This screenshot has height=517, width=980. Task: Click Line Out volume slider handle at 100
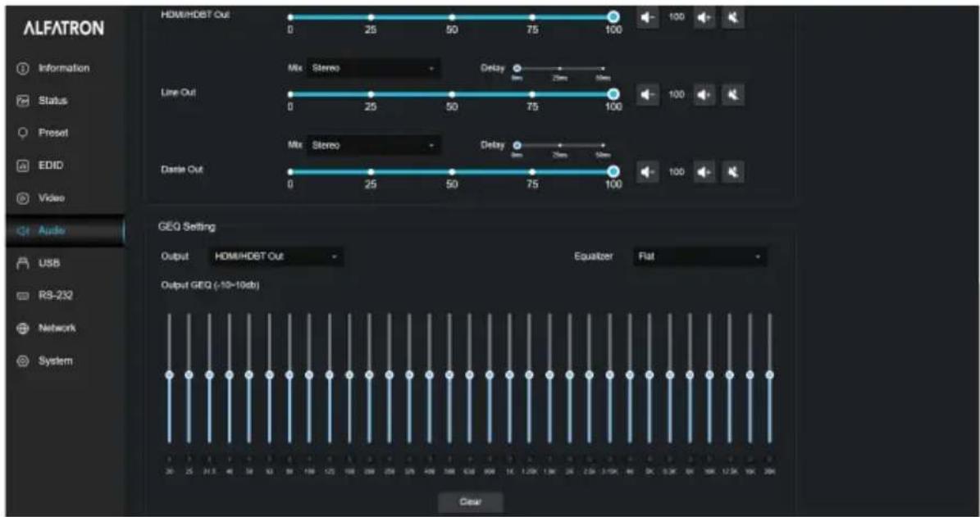[613, 94]
